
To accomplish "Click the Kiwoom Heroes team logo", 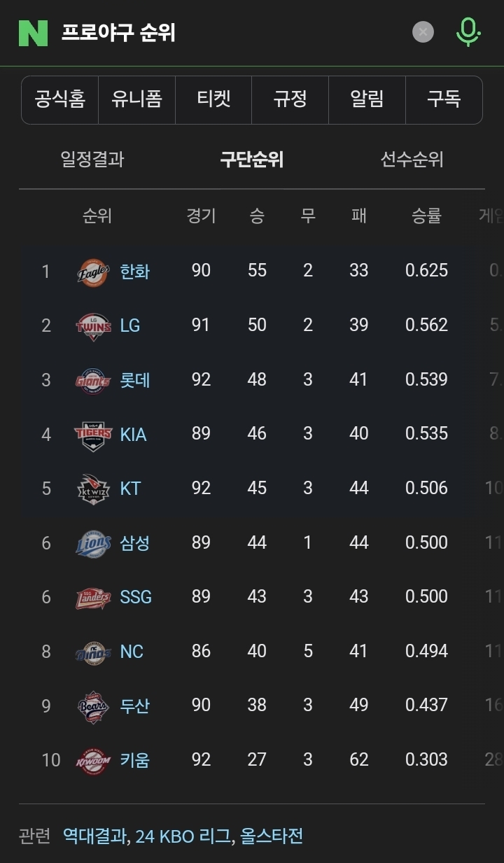I will (93, 760).
